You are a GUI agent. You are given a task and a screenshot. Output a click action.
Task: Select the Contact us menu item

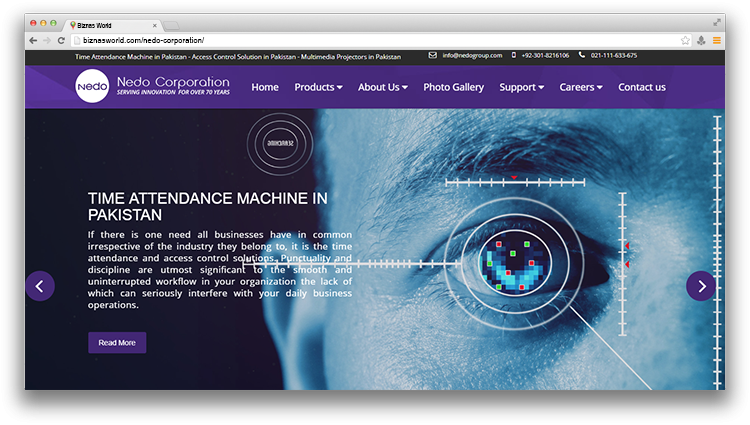click(641, 87)
